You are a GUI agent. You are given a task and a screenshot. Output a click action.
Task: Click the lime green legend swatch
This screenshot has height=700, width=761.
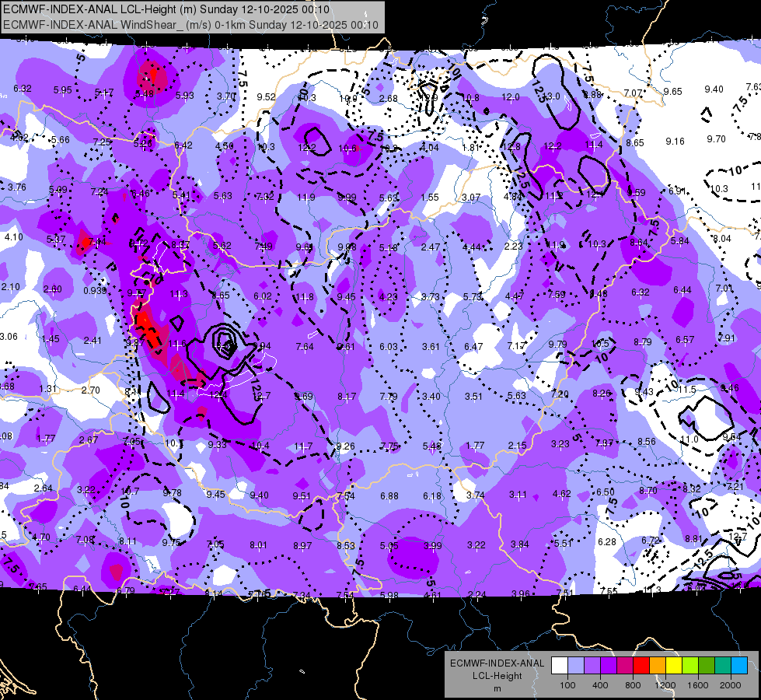(x=690, y=665)
